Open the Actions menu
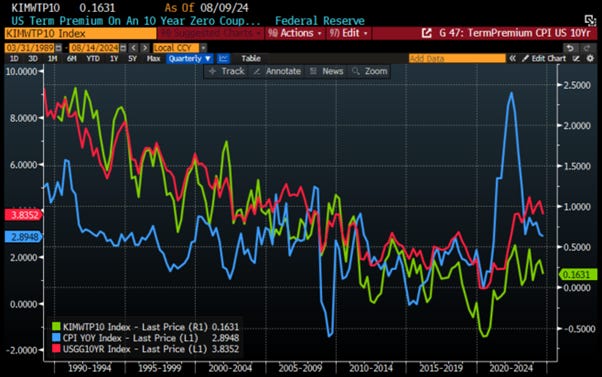This screenshot has width=602, height=377. click(x=295, y=33)
